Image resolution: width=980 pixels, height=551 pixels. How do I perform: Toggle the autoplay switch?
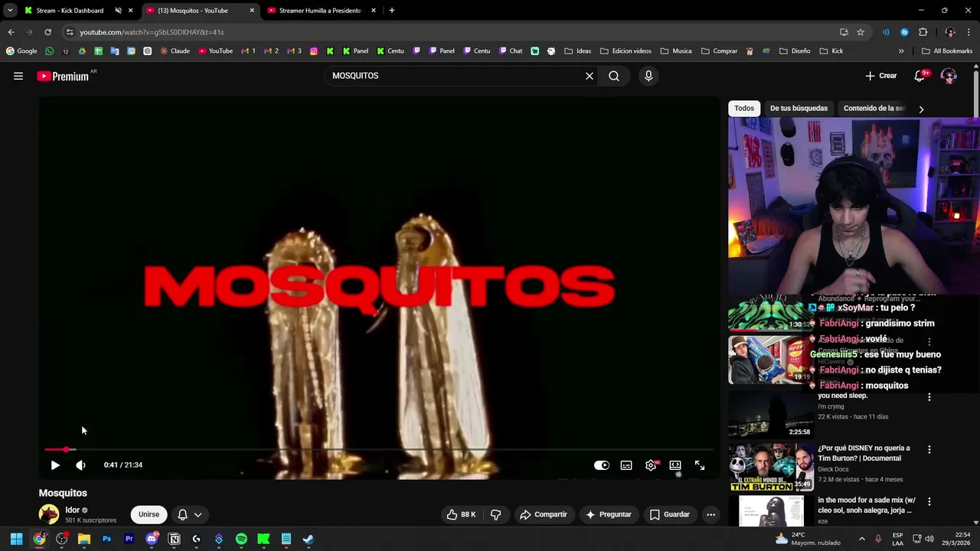click(x=602, y=465)
